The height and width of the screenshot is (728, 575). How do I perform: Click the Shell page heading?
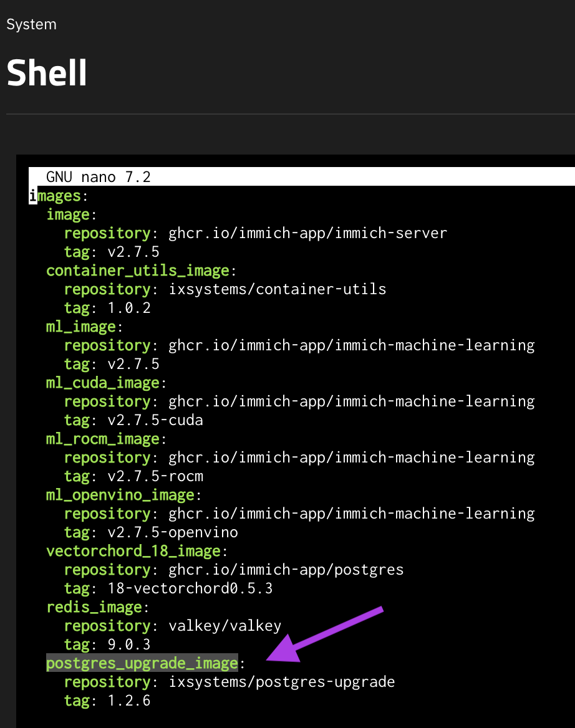[x=47, y=73]
